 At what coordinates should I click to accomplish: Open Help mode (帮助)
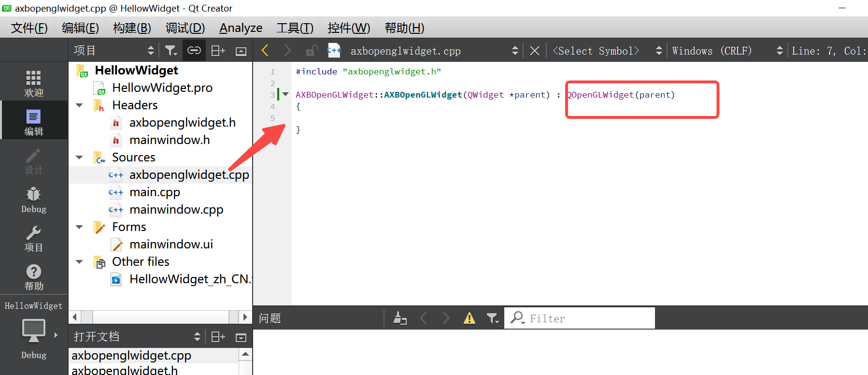(x=34, y=277)
